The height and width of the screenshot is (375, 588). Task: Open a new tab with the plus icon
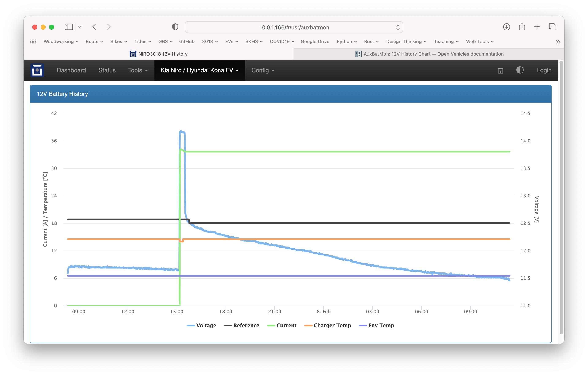pyautogui.click(x=537, y=27)
